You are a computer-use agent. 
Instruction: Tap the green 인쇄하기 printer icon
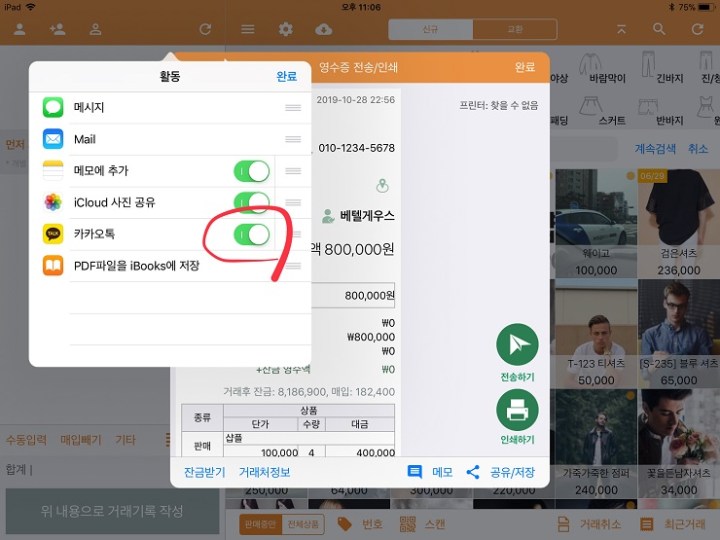517,410
